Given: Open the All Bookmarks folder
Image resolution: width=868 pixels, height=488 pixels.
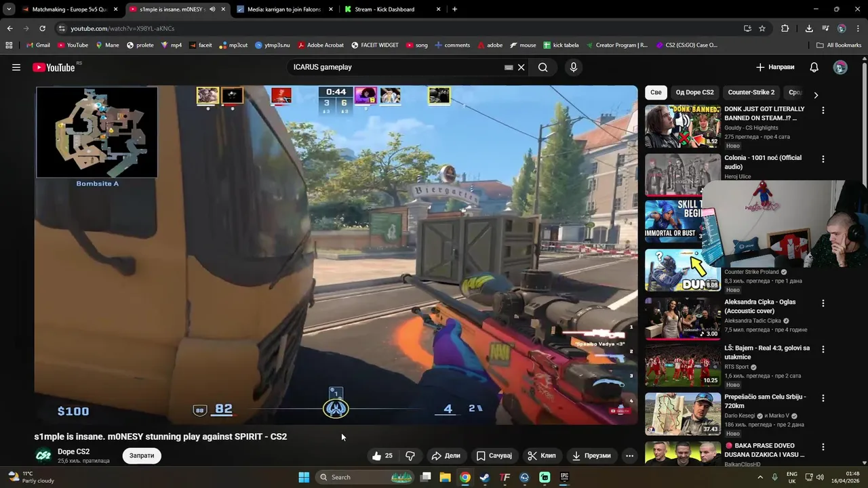Looking at the screenshot, I should (839, 45).
